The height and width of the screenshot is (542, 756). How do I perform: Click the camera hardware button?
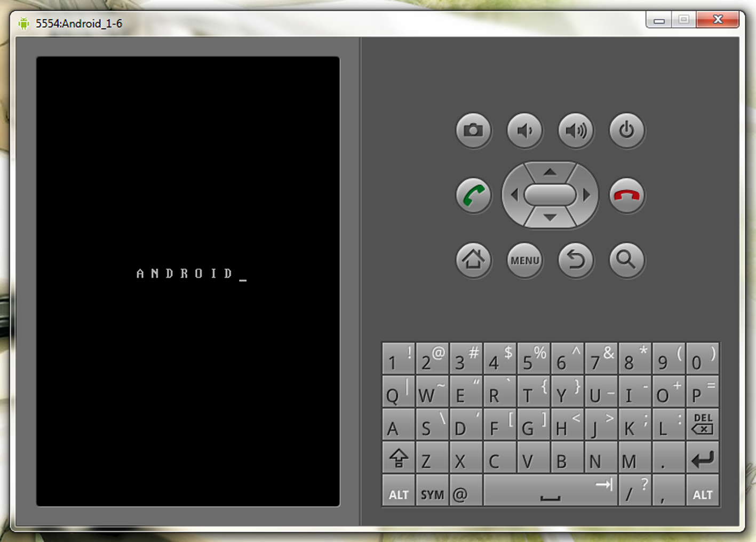(x=473, y=130)
